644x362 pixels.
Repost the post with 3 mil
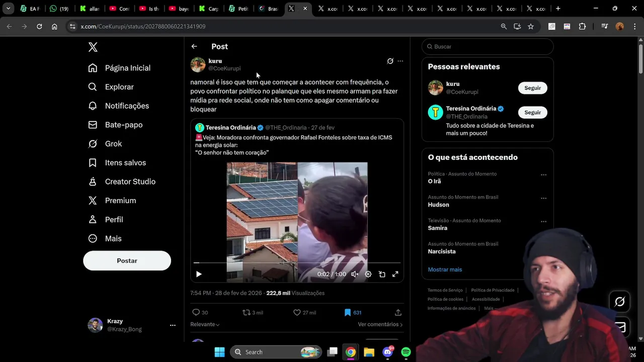tap(253, 312)
